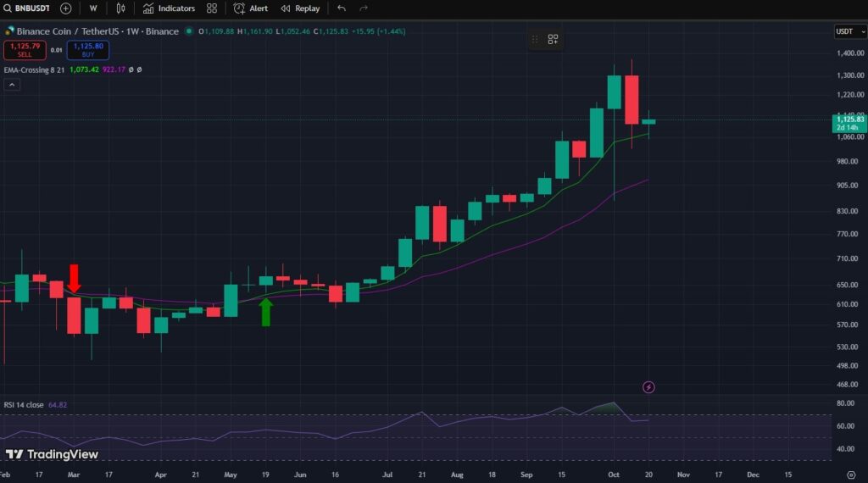Open the Indicators menu

(x=170, y=8)
